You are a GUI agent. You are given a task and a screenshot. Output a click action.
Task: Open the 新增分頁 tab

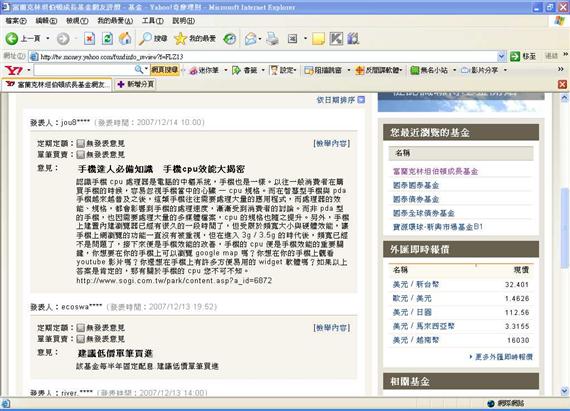(x=136, y=84)
